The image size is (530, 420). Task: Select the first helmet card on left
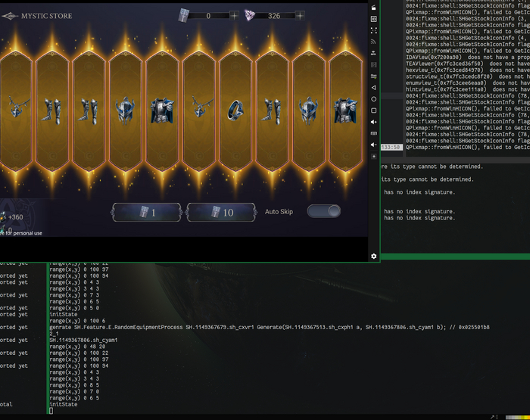point(126,110)
